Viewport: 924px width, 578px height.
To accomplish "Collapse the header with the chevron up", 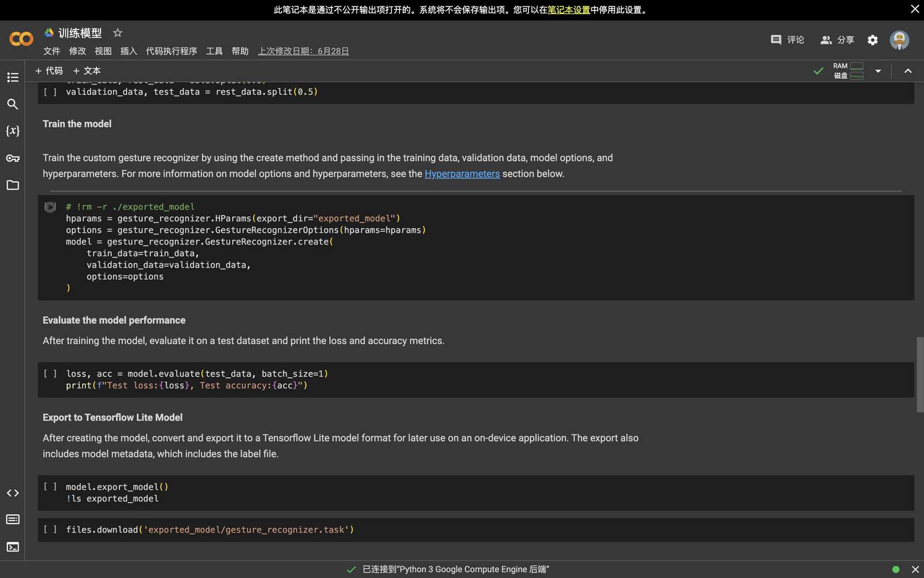I will [x=908, y=71].
